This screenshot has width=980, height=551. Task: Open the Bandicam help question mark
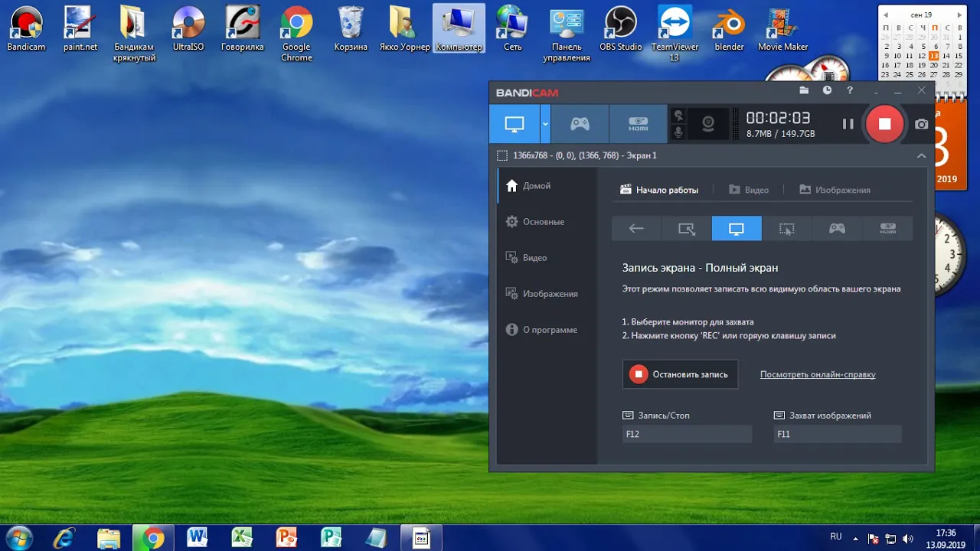point(850,90)
